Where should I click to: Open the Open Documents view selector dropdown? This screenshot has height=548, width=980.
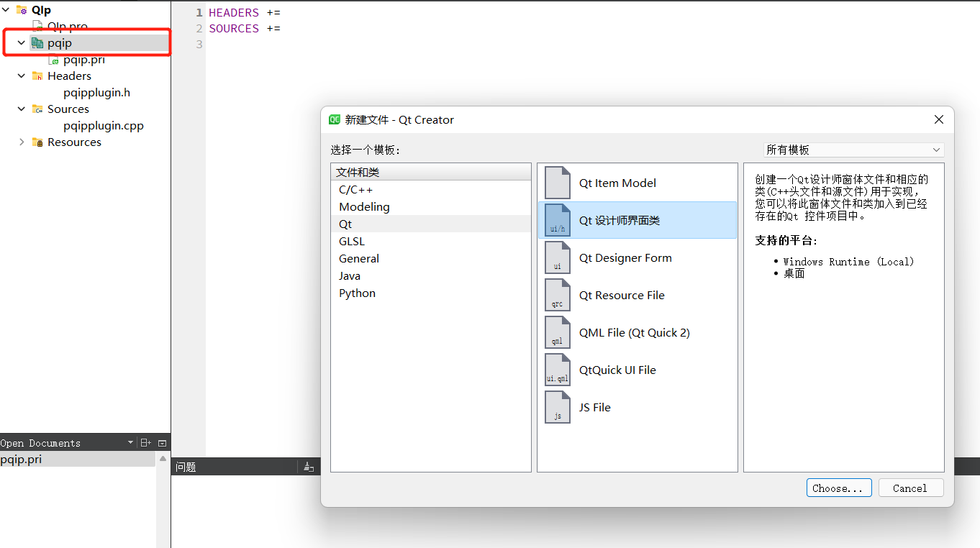130,443
